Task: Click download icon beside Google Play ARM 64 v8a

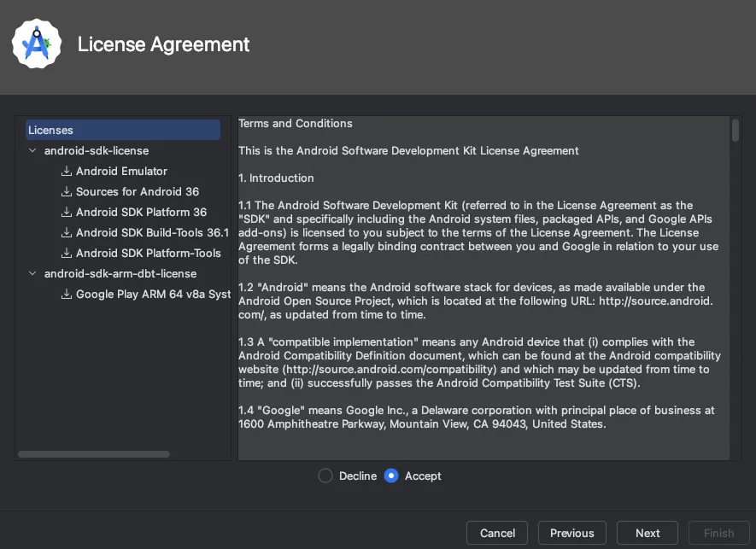Action: tap(67, 295)
